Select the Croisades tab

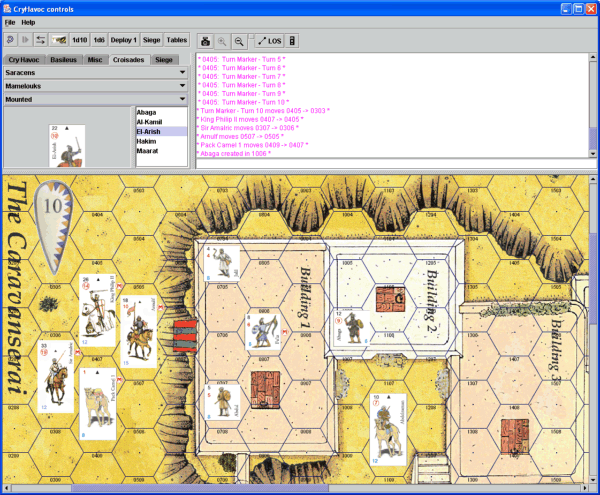pyautogui.click(x=129, y=60)
